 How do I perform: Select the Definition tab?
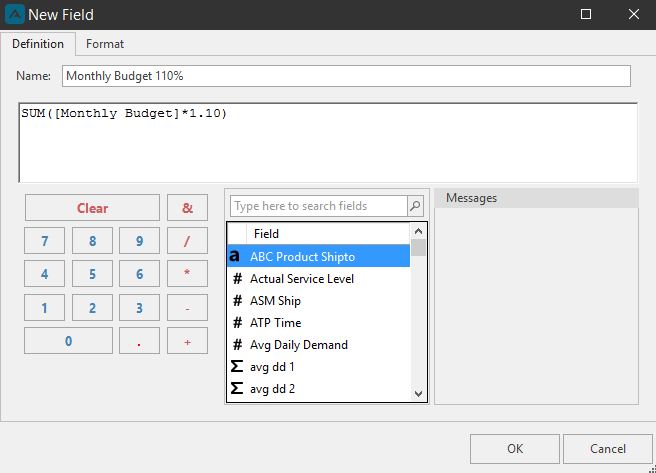coord(38,44)
